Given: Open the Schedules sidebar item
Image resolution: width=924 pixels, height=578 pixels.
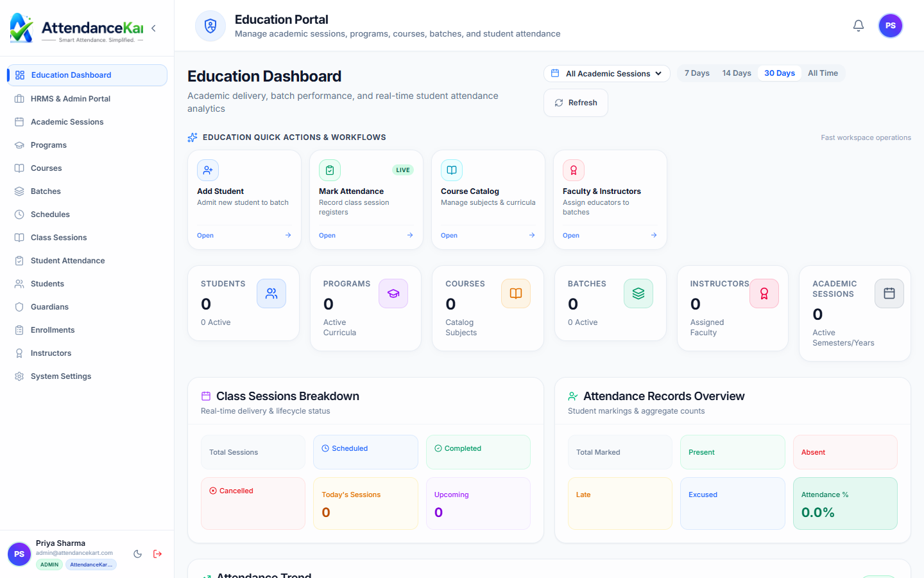Looking at the screenshot, I should coord(87,215).
